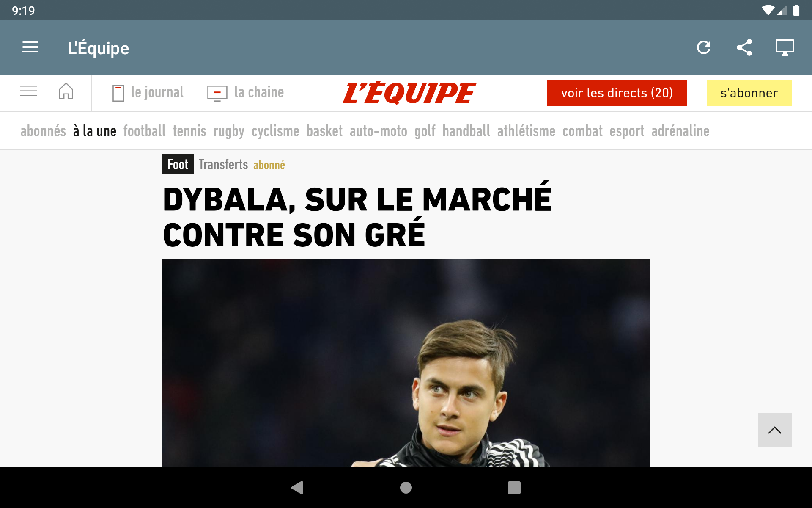Tap the share icon
Screen dimensions: 812x508
[x=744, y=47]
